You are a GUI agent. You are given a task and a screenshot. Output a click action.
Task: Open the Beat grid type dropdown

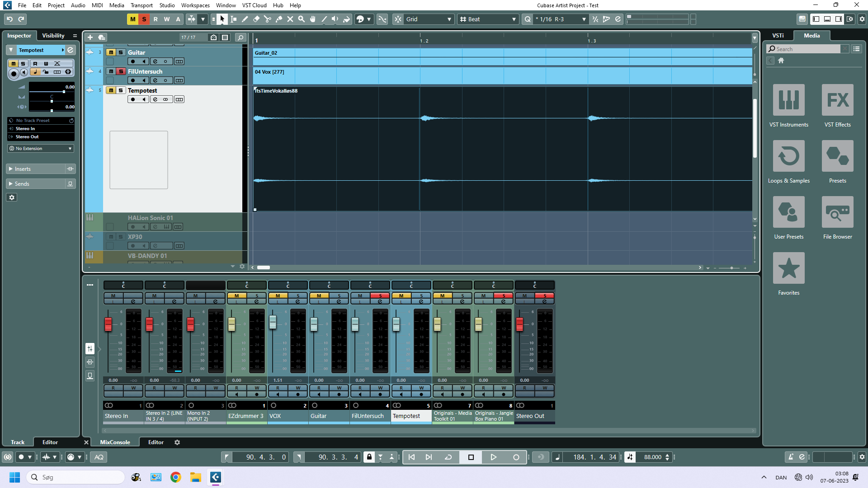click(x=487, y=19)
